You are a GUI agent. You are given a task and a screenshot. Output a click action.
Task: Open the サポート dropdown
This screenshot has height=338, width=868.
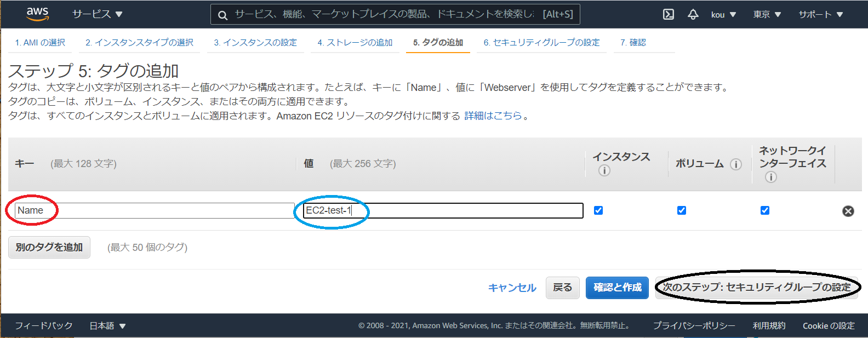tap(820, 15)
